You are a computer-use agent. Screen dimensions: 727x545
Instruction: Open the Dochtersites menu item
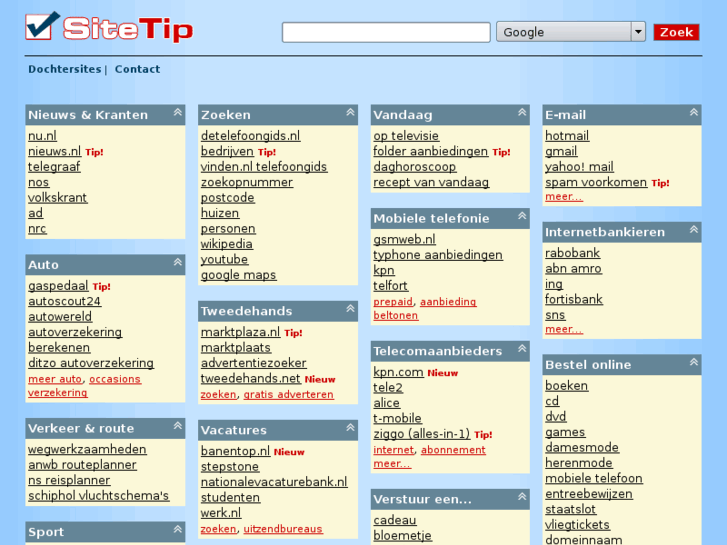pyautogui.click(x=64, y=69)
